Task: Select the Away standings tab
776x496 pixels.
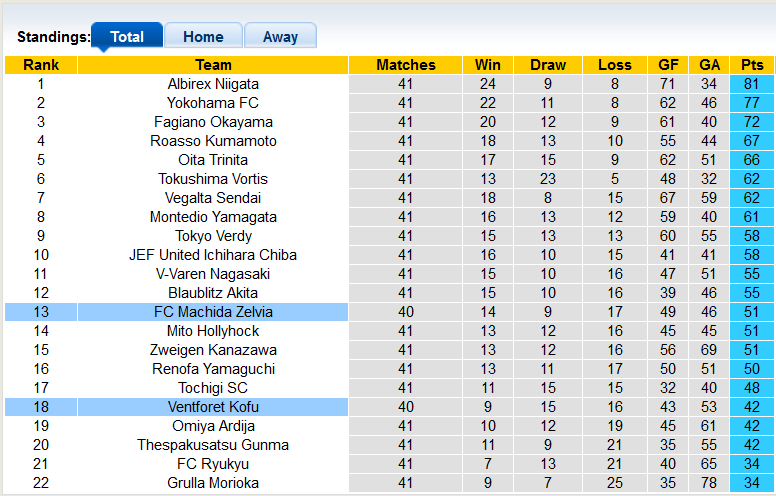Action: click(280, 37)
